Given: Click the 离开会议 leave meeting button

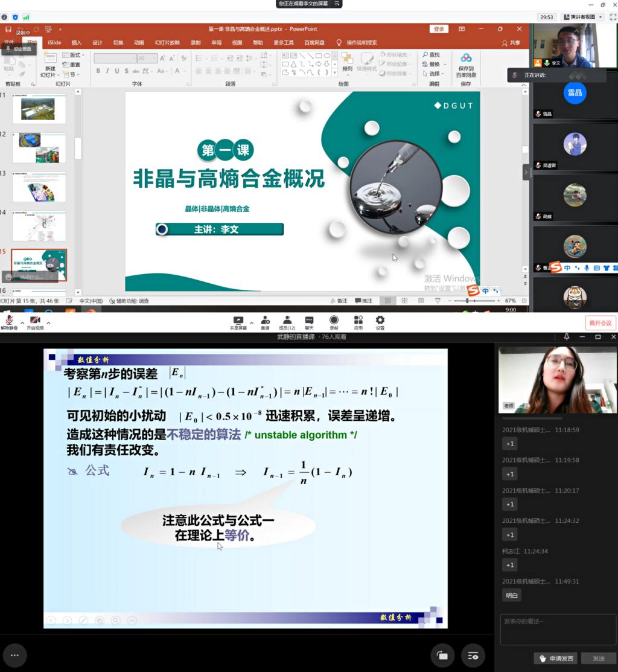Looking at the screenshot, I should (x=600, y=323).
